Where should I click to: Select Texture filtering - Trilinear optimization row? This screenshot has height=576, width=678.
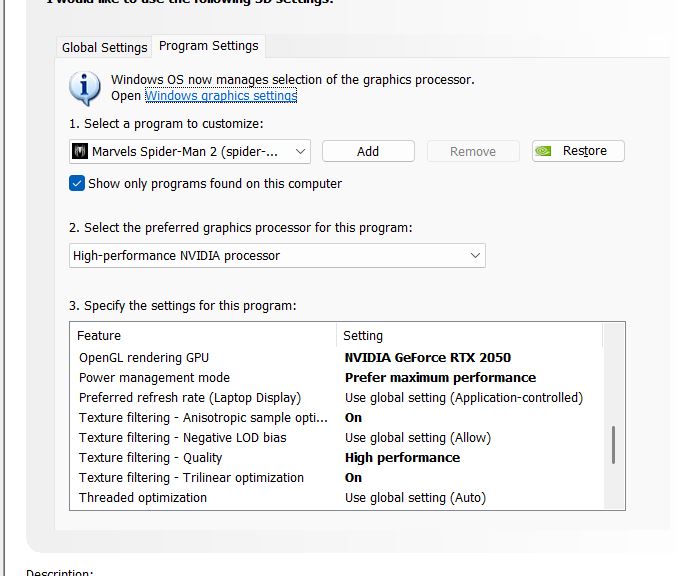[x=191, y=477]
